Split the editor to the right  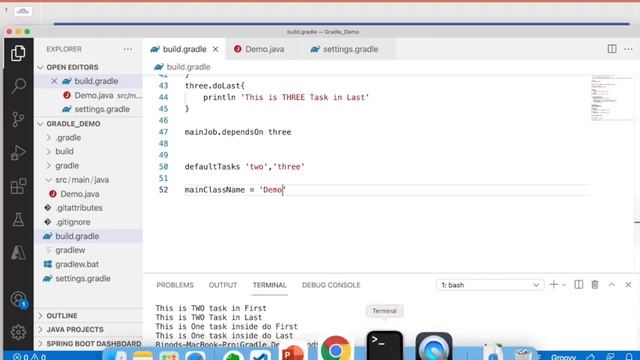point(612,49)
